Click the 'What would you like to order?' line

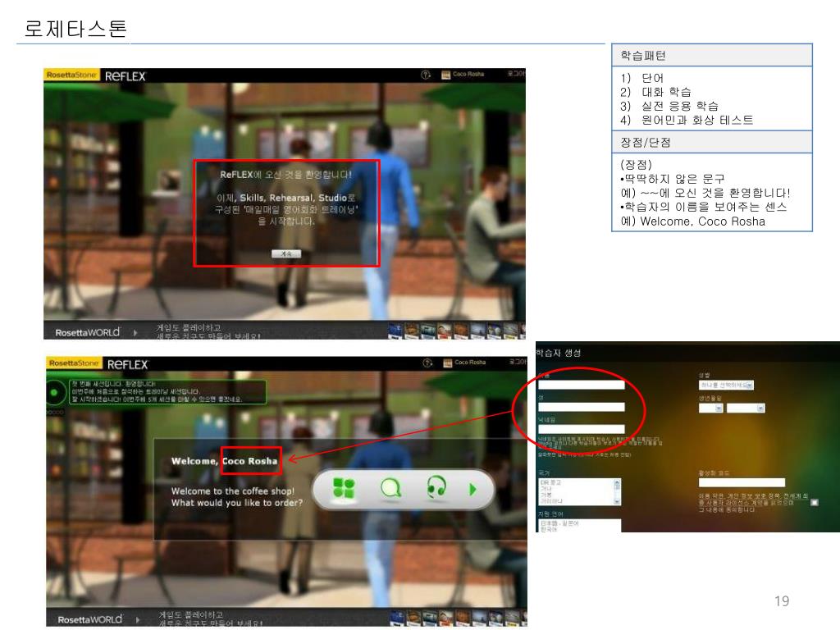click(x=237, y=503)
